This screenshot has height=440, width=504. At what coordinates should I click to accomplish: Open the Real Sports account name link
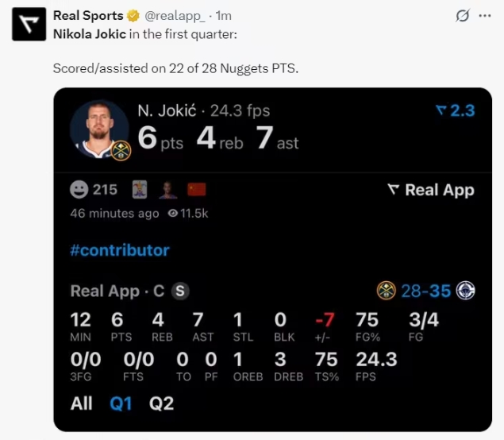[x=88, y=16]
